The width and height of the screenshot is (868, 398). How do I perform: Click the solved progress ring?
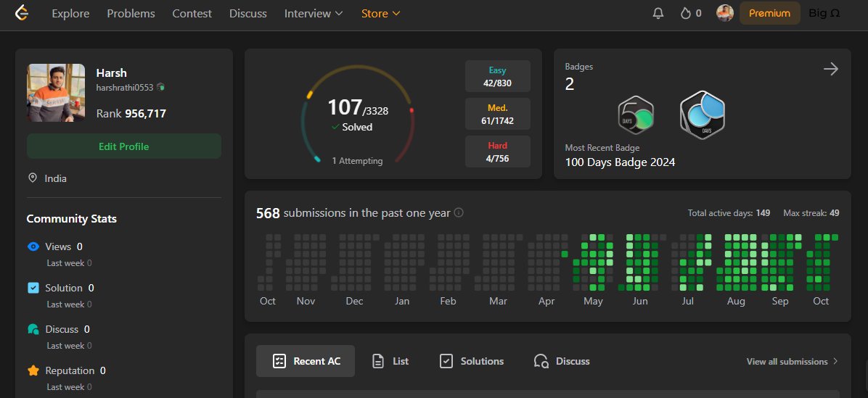click(357, 113)
